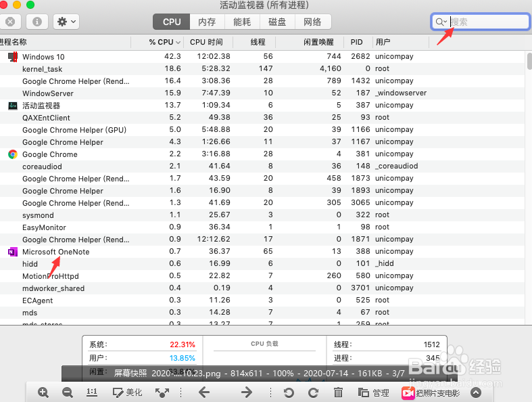Select the CPU tab
This screenshot has width=532, height=402.
[x=172, y=22]
